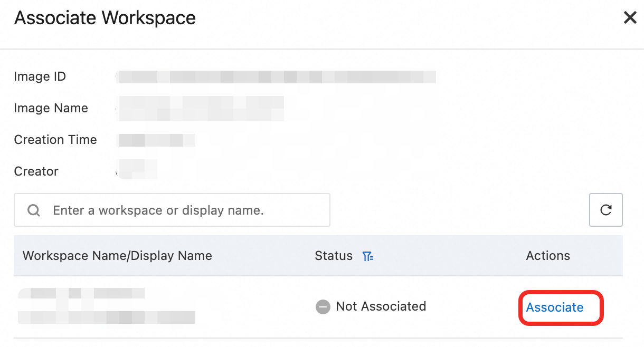Click the Creation Time label
This screenshot has height=347, width=644.
pyautogui.click(x=55, y=140)
